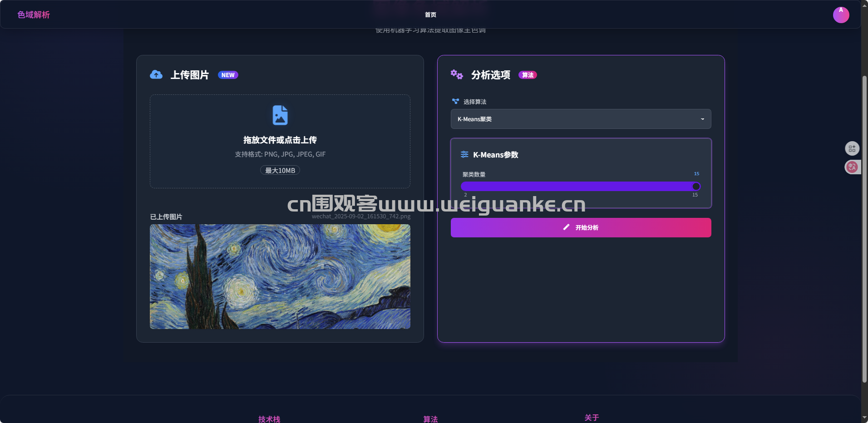Click the 关于 footer heading
The image size is (868, 423).
pos(592,418)
